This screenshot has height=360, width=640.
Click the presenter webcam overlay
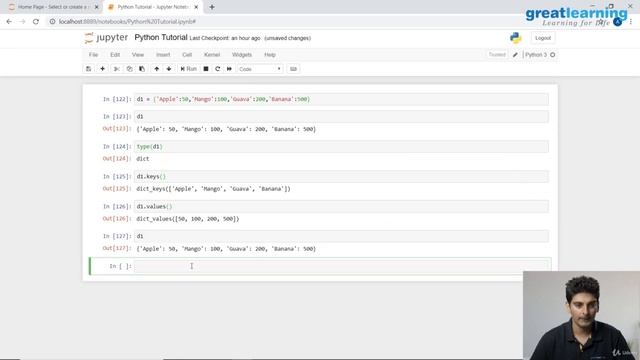(581, 315)
